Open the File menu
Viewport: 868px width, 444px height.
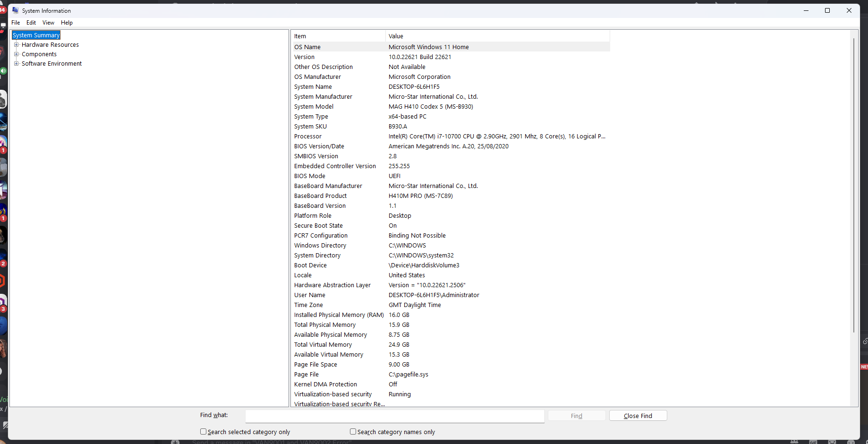(x=16, y=23)
